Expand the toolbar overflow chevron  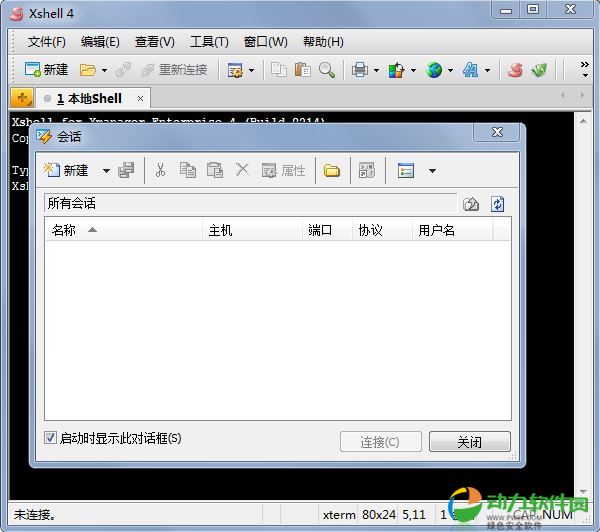[585, 69]
